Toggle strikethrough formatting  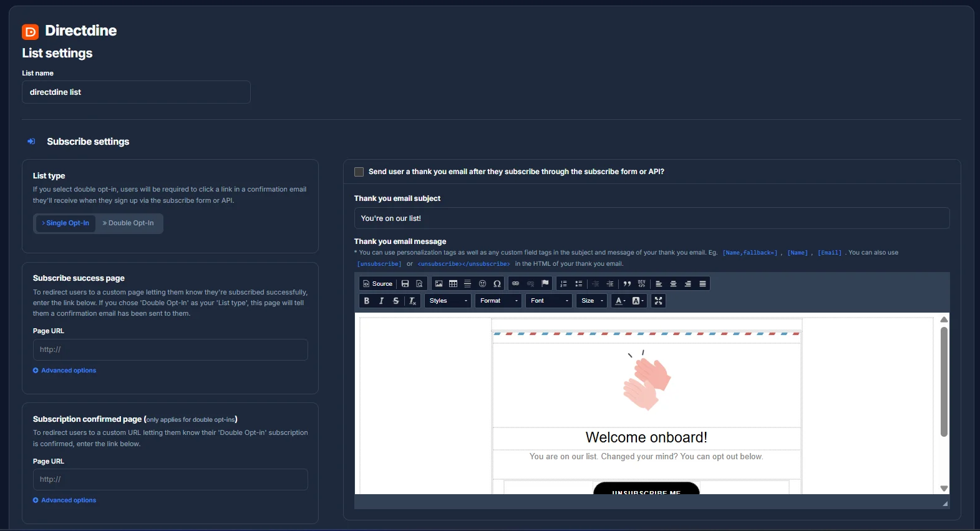[395, 301]
